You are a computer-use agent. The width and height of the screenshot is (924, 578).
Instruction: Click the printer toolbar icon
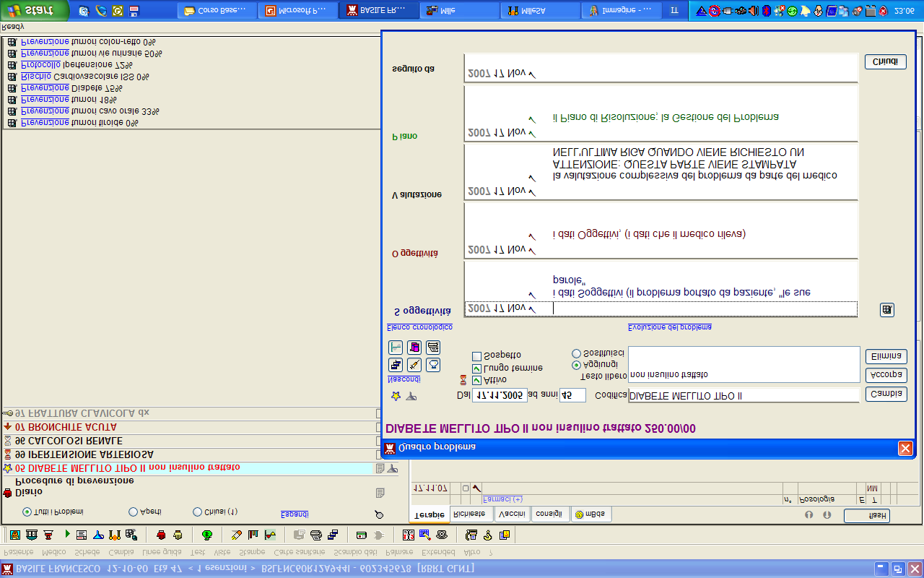click(315, 535)
